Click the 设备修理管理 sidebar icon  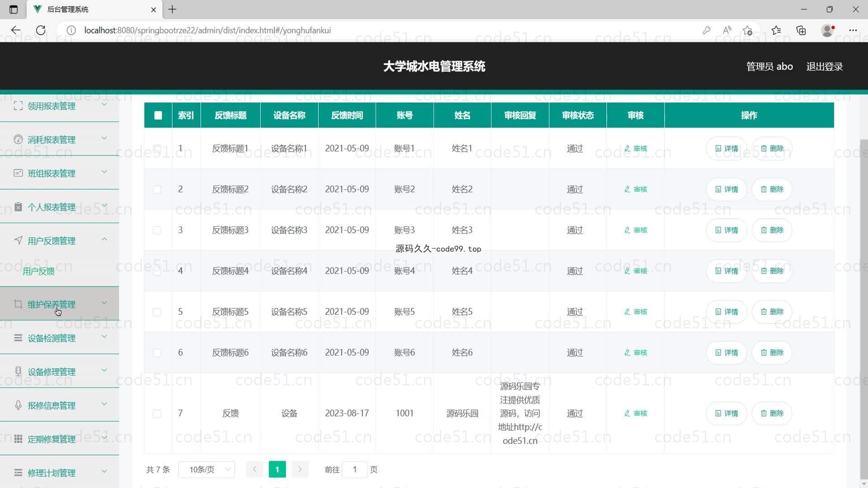point(18,371)
